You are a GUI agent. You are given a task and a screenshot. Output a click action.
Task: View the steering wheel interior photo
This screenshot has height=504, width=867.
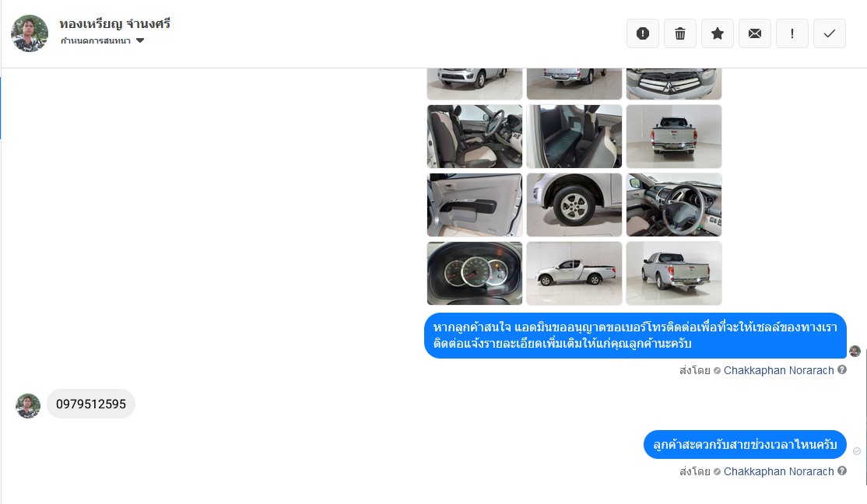(x=673, y=205)
